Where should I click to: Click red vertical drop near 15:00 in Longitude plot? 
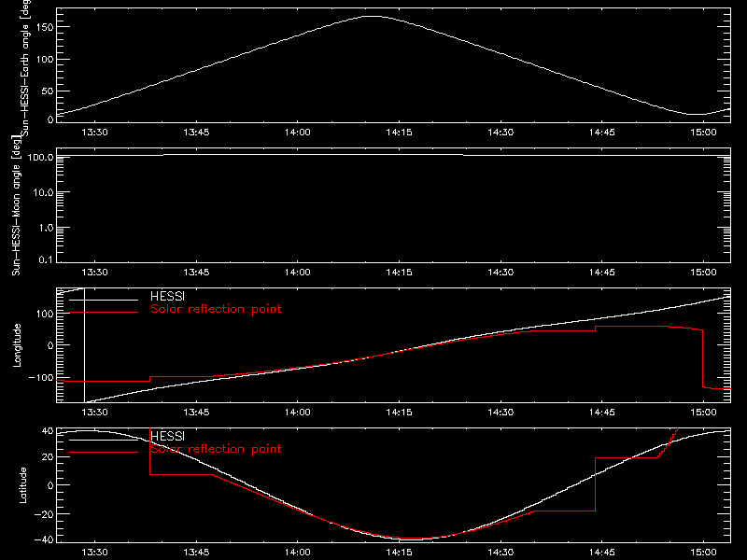[703, 358]
